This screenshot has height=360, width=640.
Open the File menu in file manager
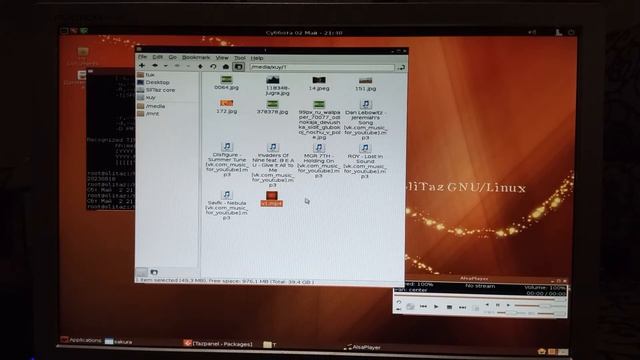tap(142, 57)
